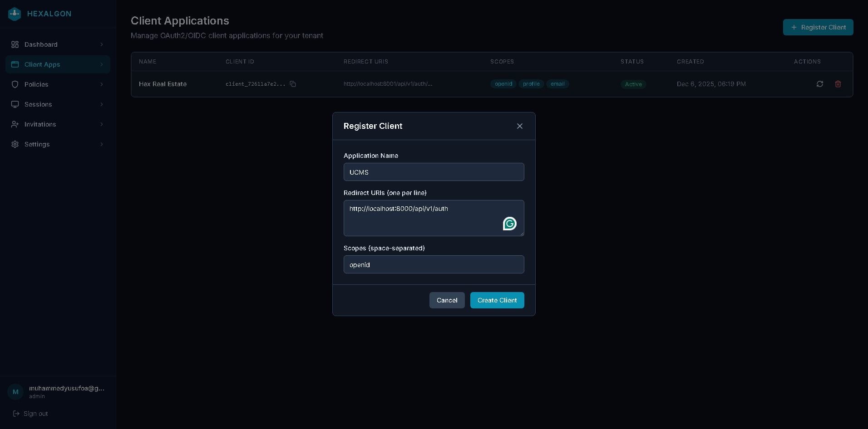Expand the Dashboard sidebar chevron
Screen dimensions: 868x429
point(102,44)
